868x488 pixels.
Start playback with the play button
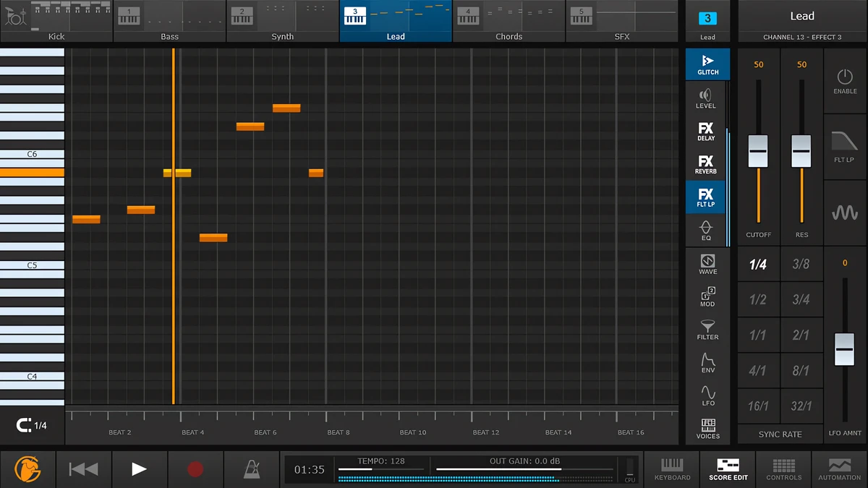click(139, 469)
